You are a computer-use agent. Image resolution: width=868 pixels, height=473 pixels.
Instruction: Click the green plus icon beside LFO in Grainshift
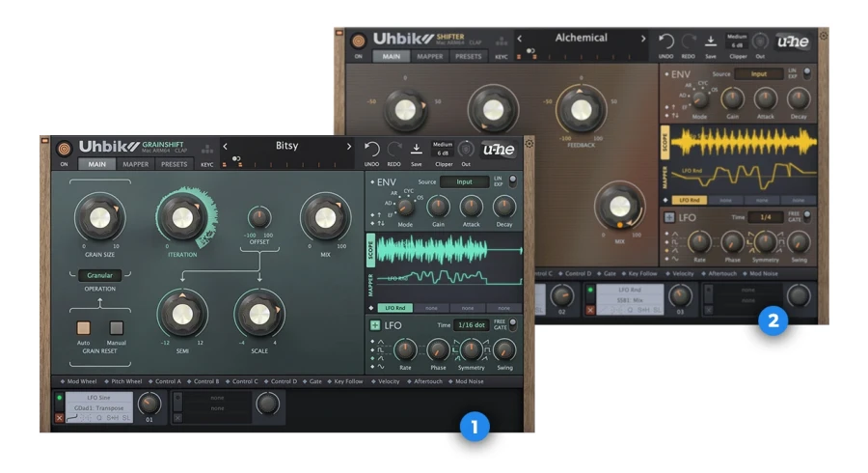click(x=375, y=325)
